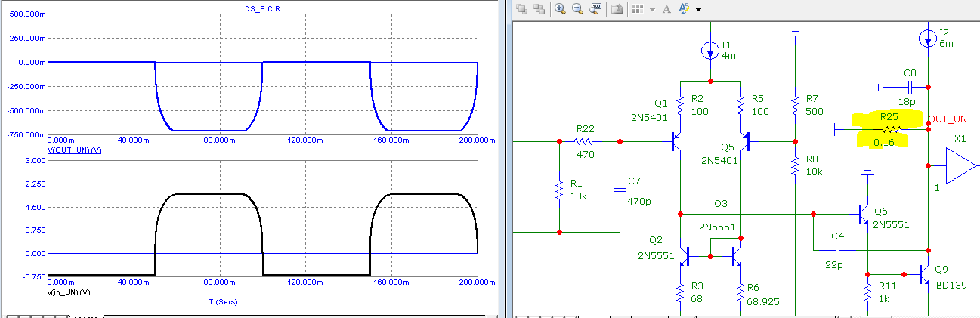Select capacitor C4 symbol

tap(837, 250)
